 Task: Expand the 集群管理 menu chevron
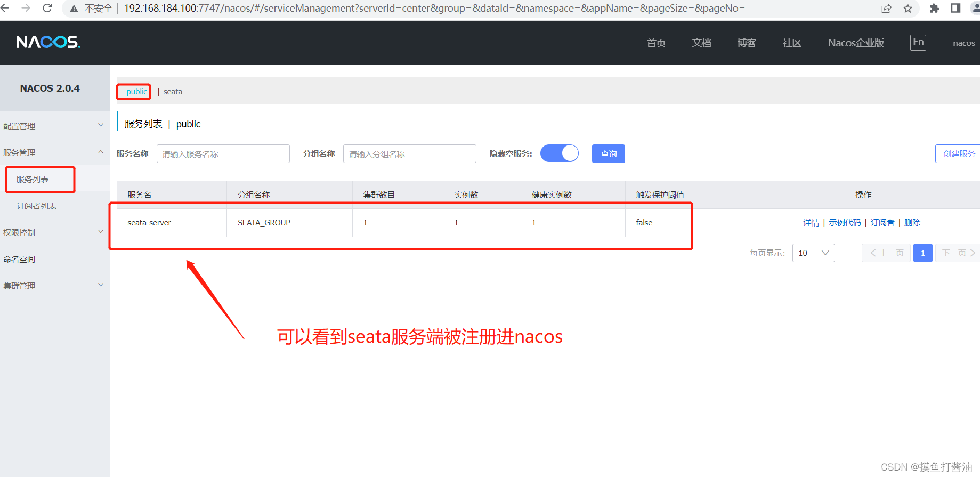(101, 285)
